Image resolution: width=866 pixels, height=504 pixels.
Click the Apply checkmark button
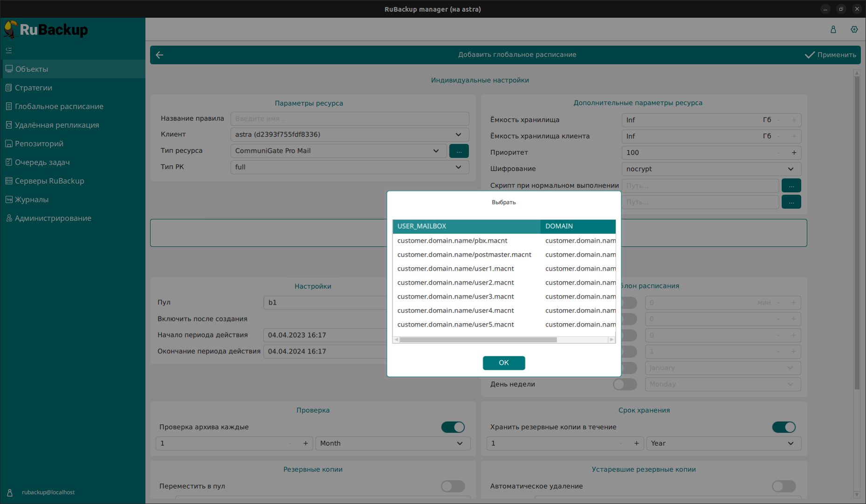point(831,55)
